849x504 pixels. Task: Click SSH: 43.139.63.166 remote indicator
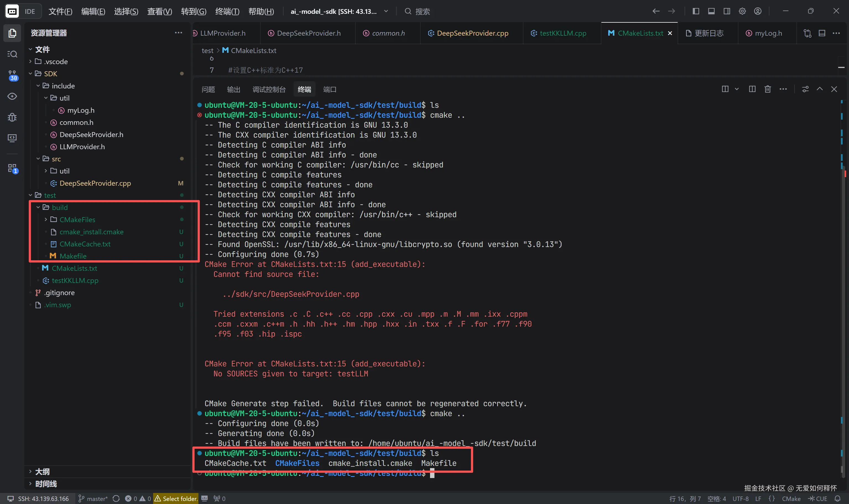(x=38, y=498)
